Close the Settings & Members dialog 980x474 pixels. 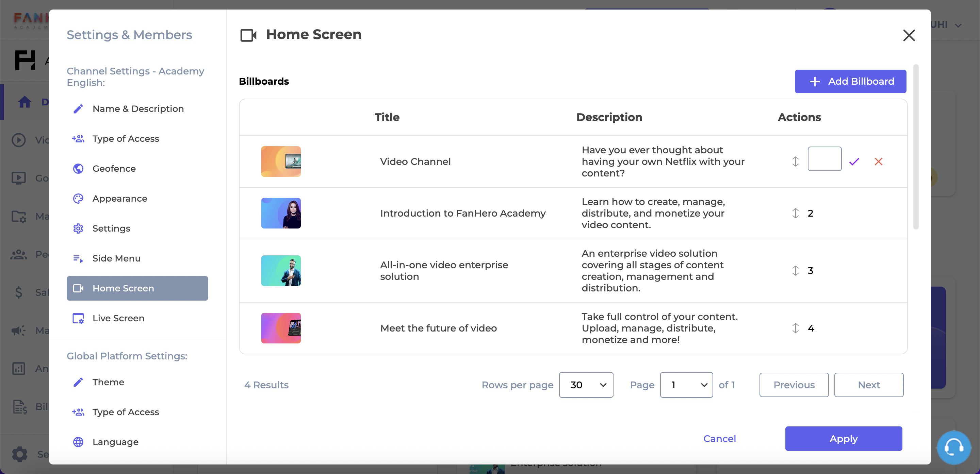(x=909, y=35)
